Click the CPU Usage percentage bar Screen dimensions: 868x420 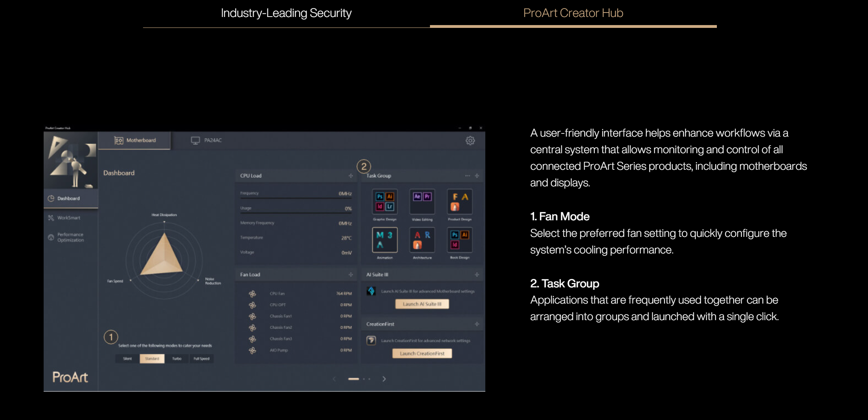(x=296, y=213)
